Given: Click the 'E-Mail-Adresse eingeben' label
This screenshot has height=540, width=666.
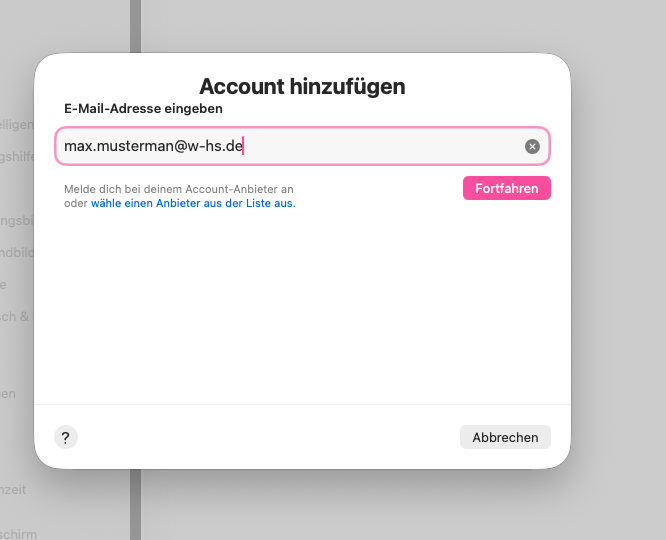Looking at the screenshot, I should click(x=143, y=108).
